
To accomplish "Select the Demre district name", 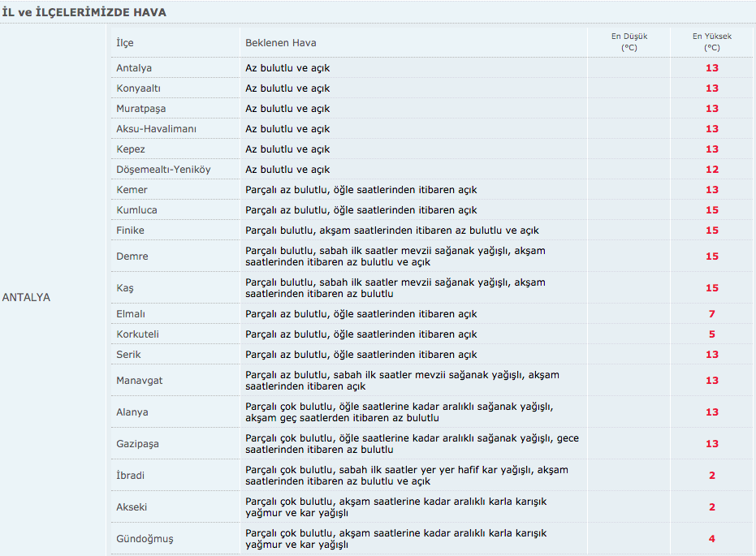I will coord(132,256).
